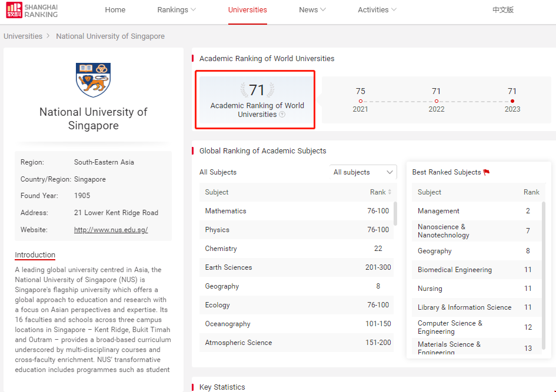Click the sort arrows on the Rank column
This screenshot has width=556, height=392.
click(390, 192)
